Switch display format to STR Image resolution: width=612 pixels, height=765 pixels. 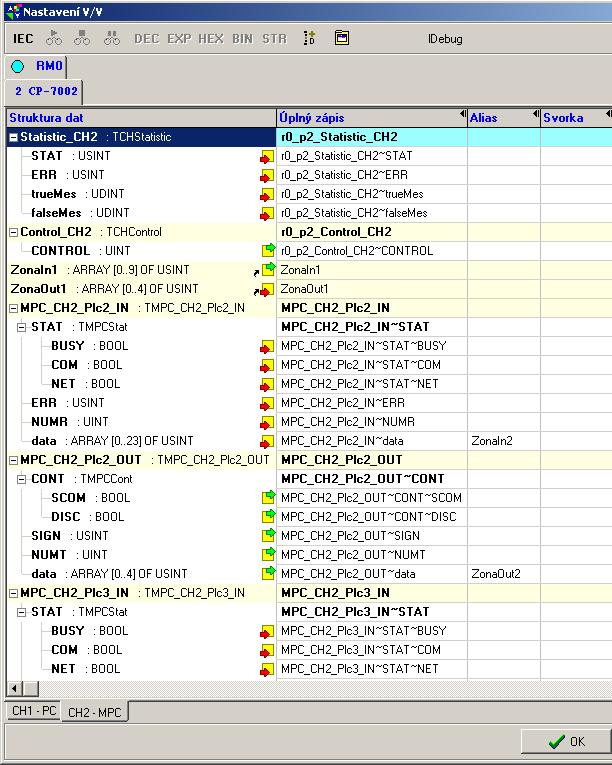274,39
